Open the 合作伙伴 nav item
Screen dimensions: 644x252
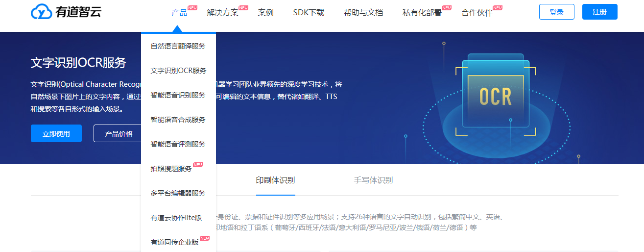pyautogui.click(x=477, y=13)
